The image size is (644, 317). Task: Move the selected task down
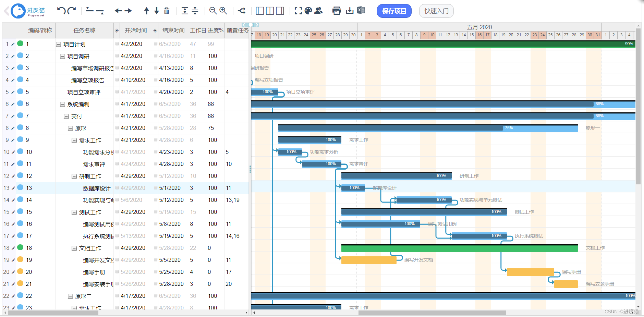(156, 11)
